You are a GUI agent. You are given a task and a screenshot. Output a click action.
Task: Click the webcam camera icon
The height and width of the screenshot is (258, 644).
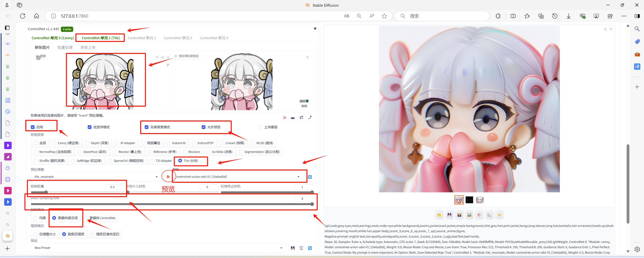coord(293,118)
